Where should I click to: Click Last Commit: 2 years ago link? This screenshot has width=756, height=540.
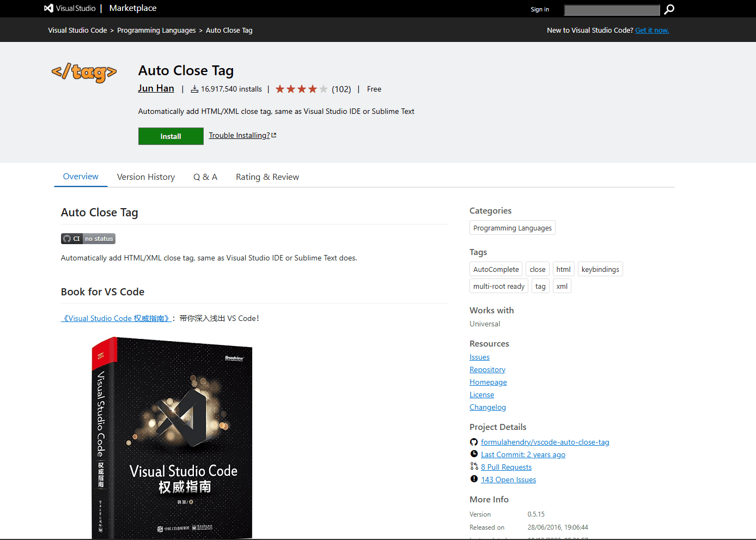click(523, 454)
